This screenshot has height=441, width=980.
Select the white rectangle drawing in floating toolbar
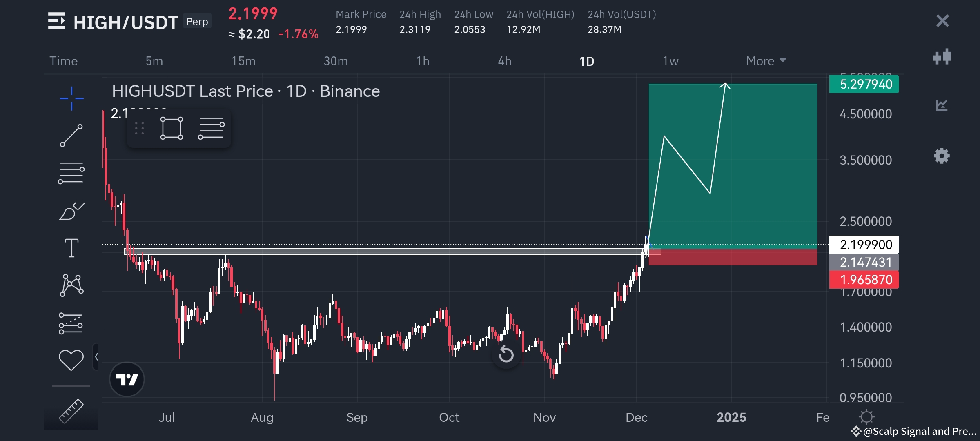[x=171, y=128]
